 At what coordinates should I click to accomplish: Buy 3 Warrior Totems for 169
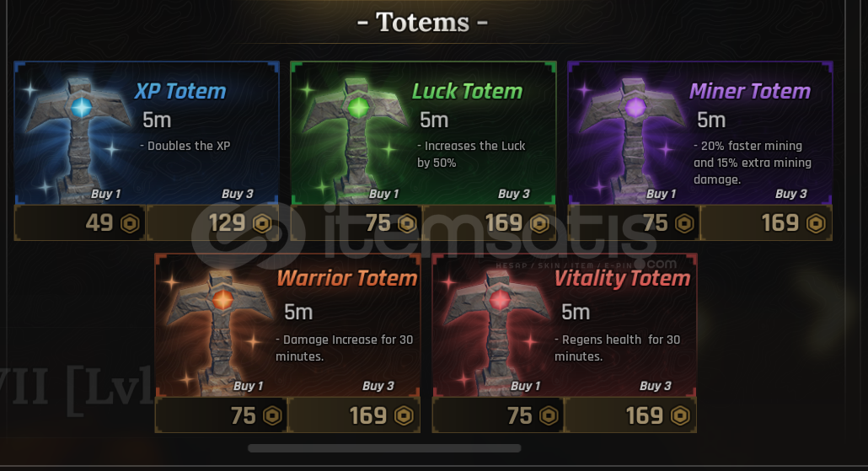coord(354,415)
